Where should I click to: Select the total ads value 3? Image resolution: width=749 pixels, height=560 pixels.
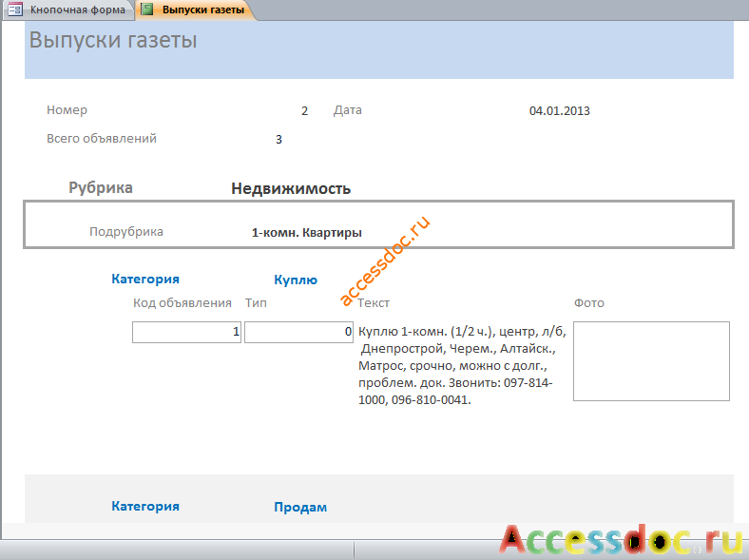click(x=278, y=140)
